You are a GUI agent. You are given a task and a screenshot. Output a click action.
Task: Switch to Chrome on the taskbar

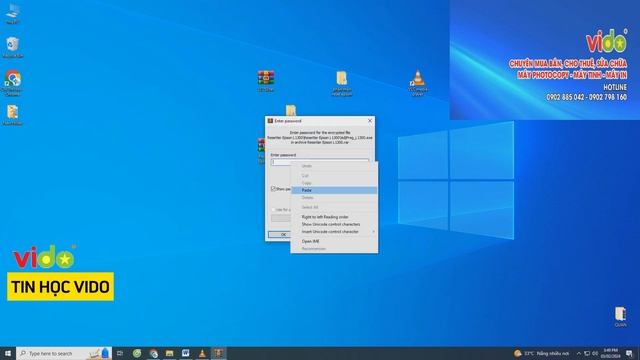(x=153, y=353)
